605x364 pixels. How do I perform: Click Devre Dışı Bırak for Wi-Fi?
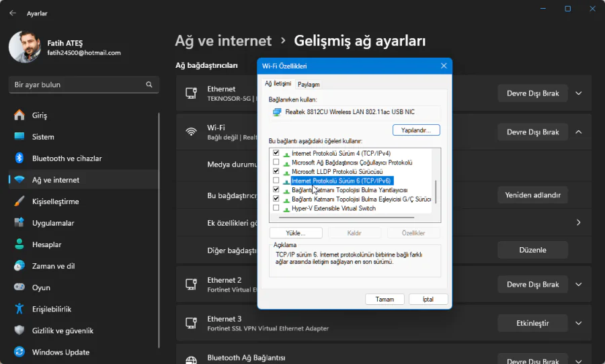point(532,132)
